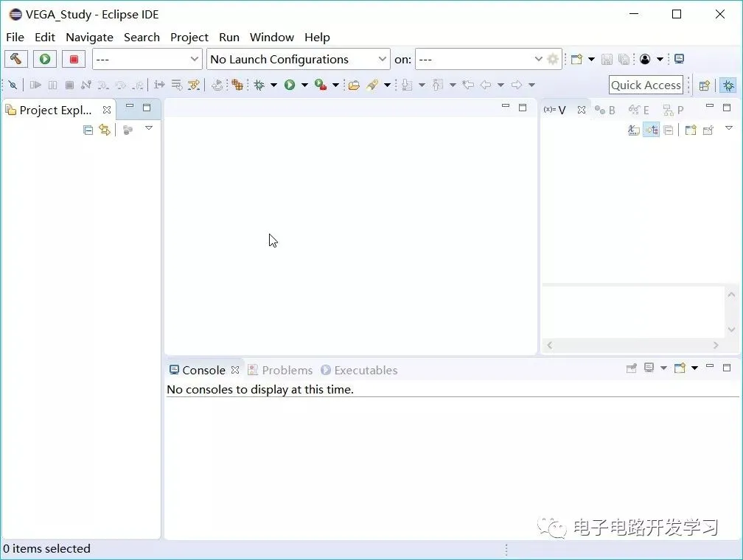Click the Run External Tools icon

(321, 85)
